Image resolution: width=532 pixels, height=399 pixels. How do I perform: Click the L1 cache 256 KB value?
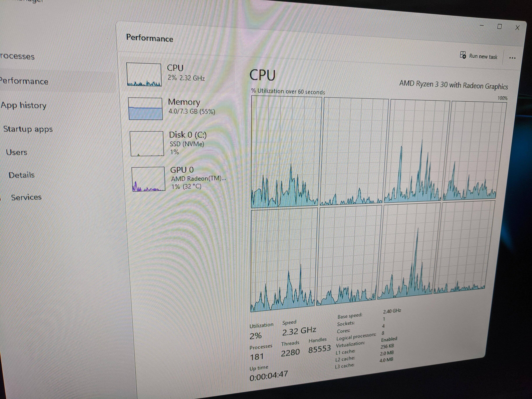[387, 346]
